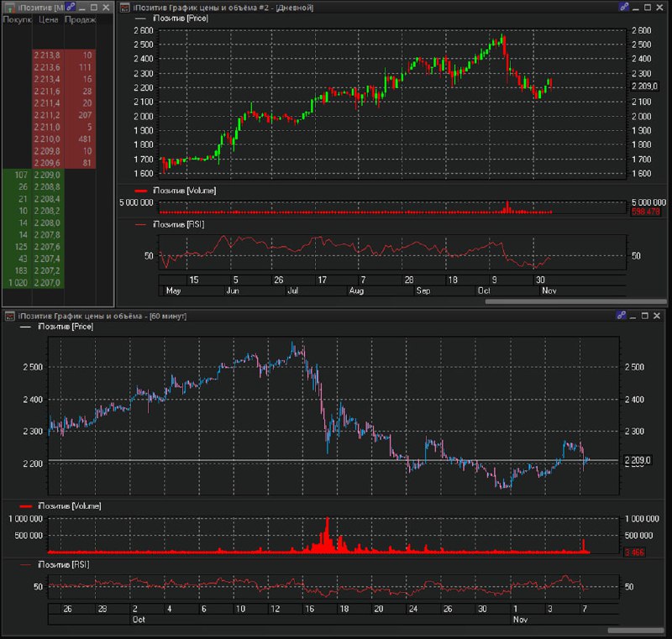Click the iПозитив [Price] legend in the daily chart
Image resolution: width=672 pixels, height=639 pixels.
click(181, 18)
